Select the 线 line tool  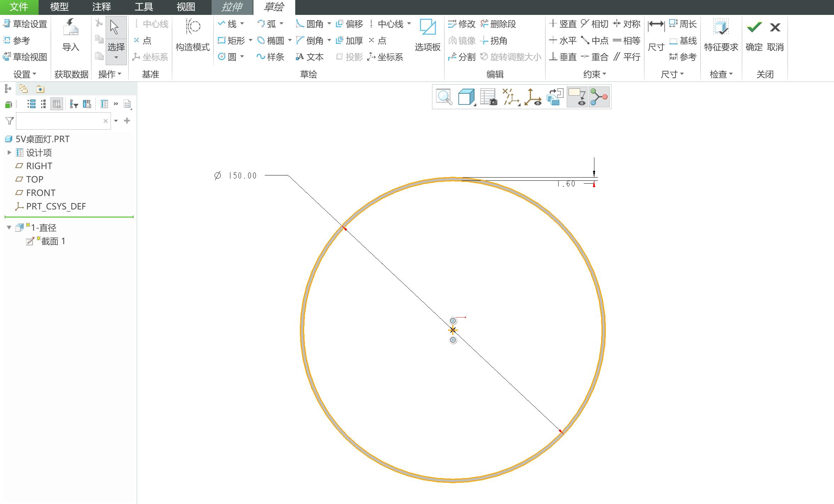point(227,24)
